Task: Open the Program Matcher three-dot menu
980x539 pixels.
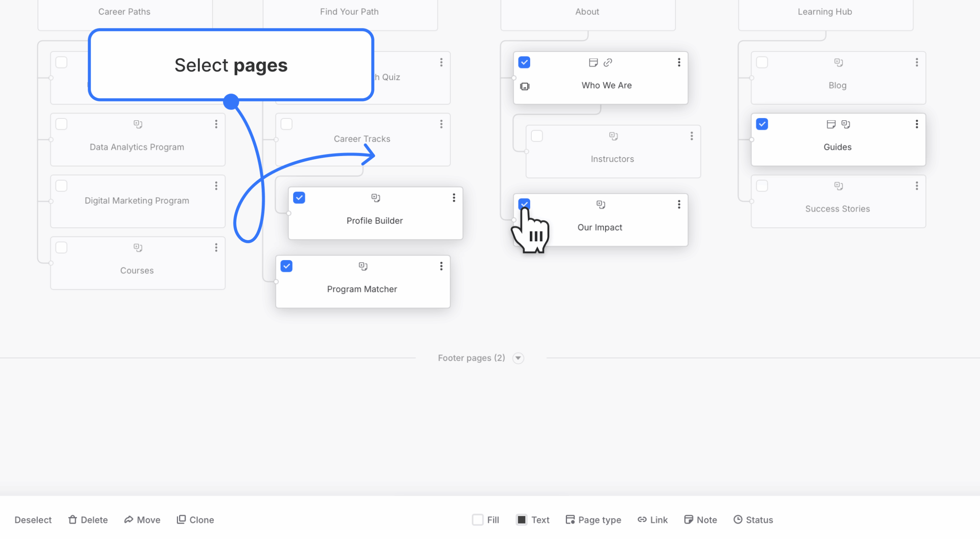Action: [x=441, y=266]
